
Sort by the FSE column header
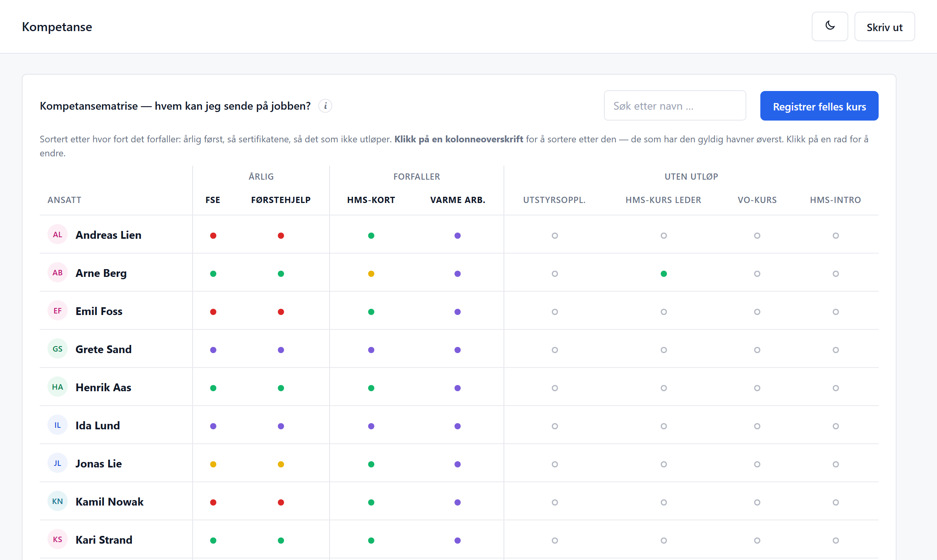click(213, 200)
